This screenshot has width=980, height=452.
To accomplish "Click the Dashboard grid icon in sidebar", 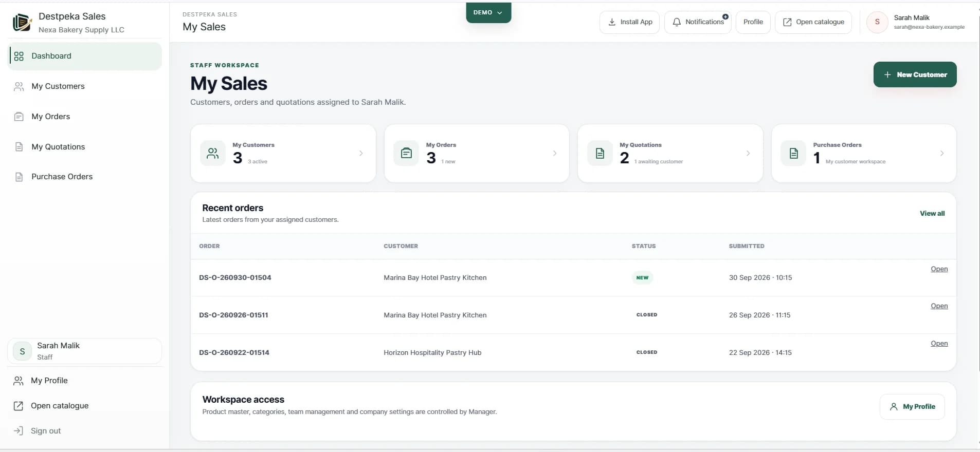I will (x=19, y=56).
